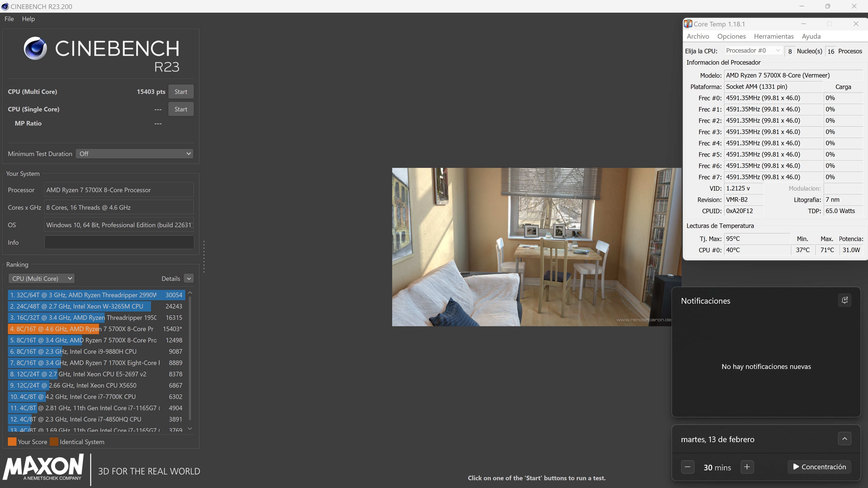Collapse the calendar panel with chevron

pos(844,439)
